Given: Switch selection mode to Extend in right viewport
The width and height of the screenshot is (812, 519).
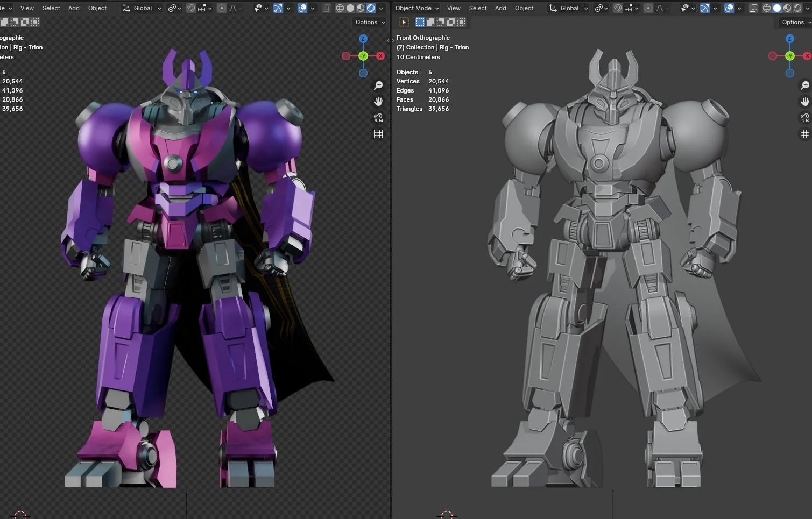Looking at the screenshot, I should (430, 22).
